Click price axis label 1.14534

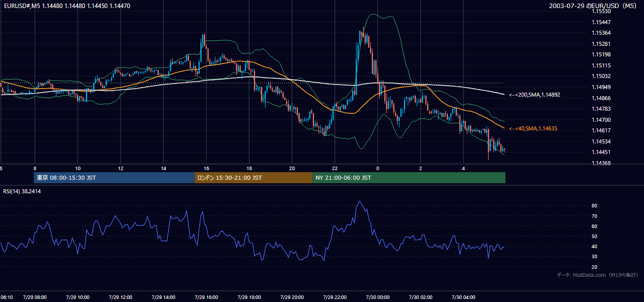pyautogui.click(x=602, y=141)
